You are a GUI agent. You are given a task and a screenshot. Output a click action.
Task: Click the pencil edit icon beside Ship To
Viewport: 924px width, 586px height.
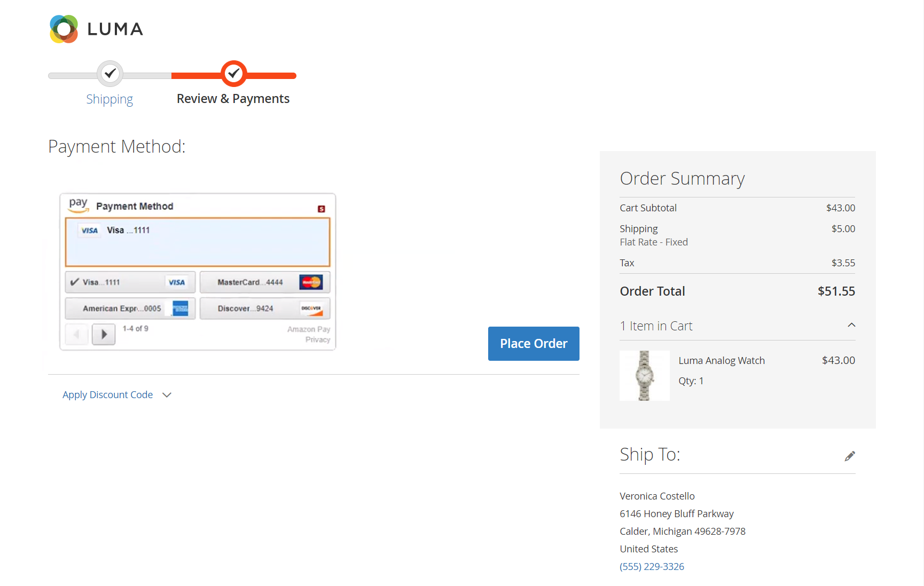849,456
